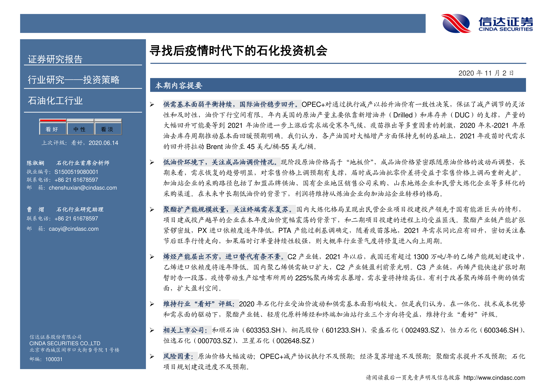Click the 石油化工行业 sidebar heading
554x392 pixels.
click(x=55, y=101)
